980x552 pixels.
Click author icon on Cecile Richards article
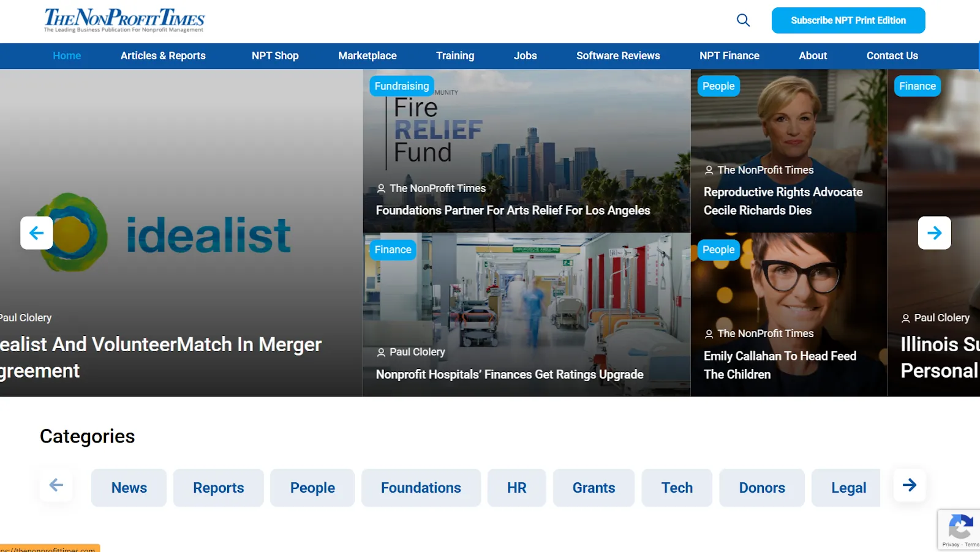(709, 170)
